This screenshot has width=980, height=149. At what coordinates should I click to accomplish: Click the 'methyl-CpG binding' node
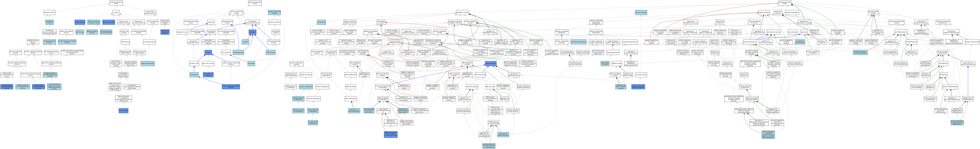coord(148,63)
